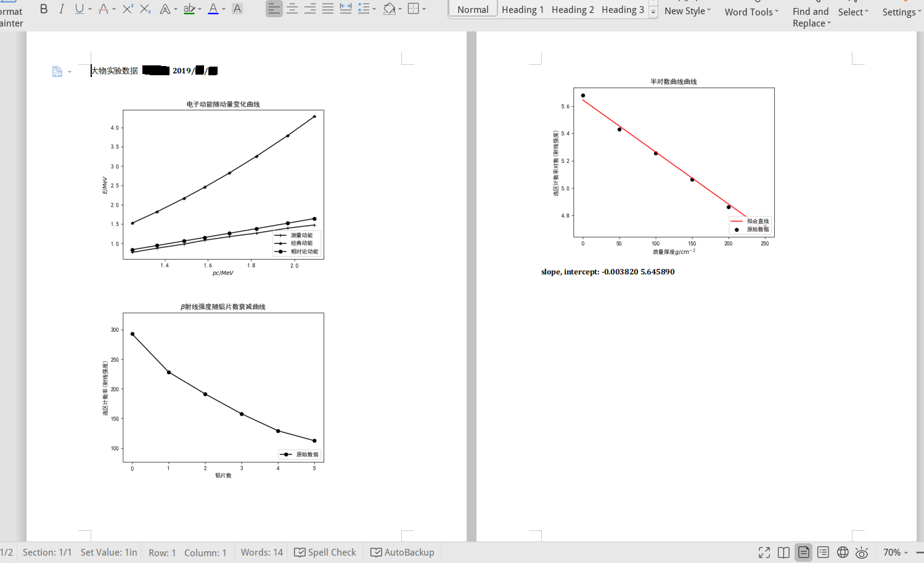Open the New Style menu
Image resolution: width=924 pixels, height=563 pixels.
tap(687, 11)
